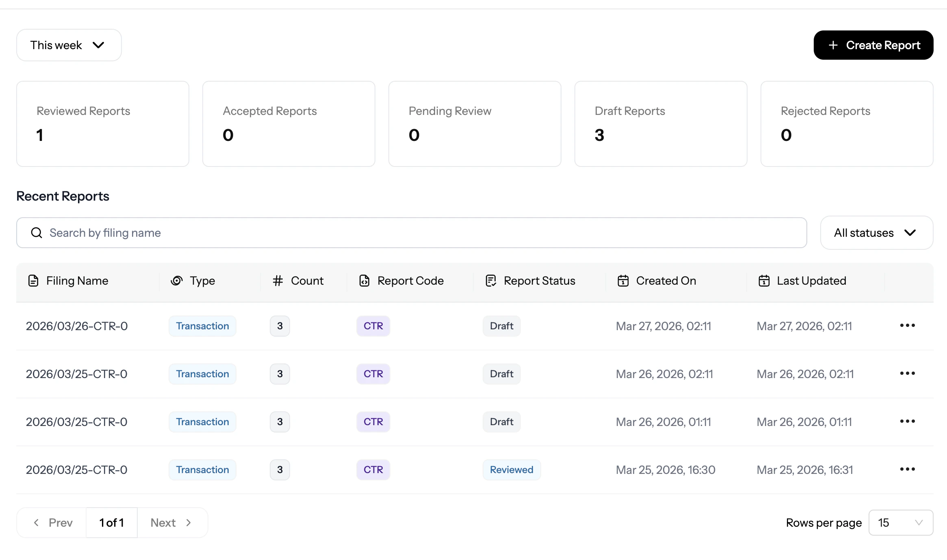This screenshot has height=560, width=947.
Task: Select the Draft Reports summary card
Action: pyautogui.click(x=661, y=124)
